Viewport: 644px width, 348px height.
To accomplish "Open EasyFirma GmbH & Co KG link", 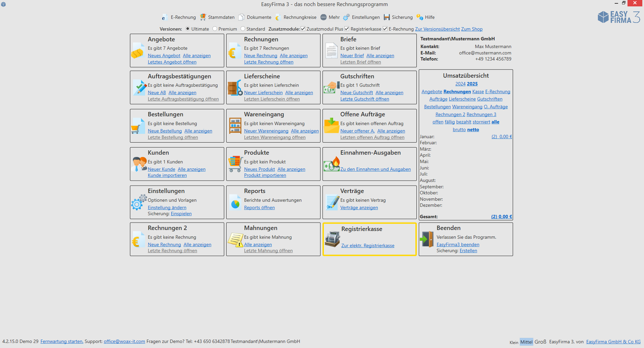I will pyautogui.click(x=613, y=342).
